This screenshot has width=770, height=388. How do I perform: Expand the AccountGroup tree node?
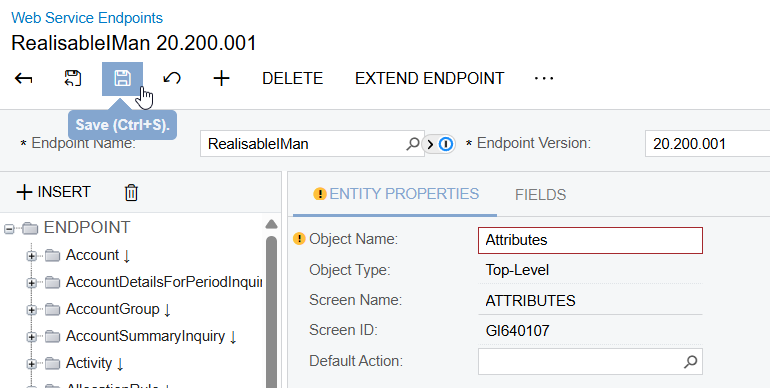coord(31,310)
